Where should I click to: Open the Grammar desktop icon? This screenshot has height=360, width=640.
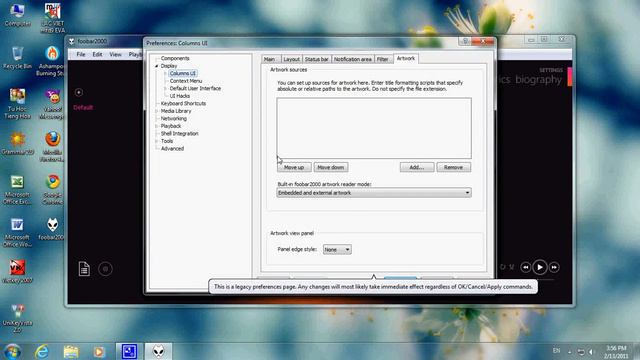coord(17,143)
